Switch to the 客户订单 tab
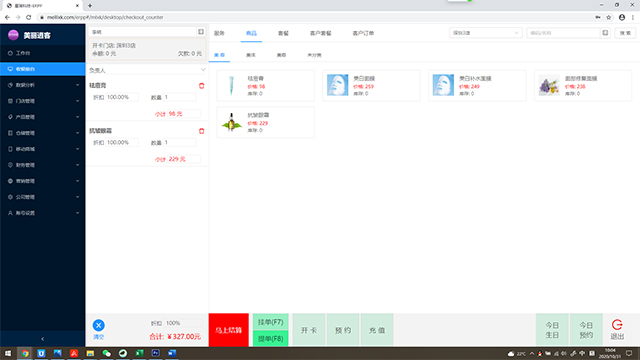The height and width of the screenshot is (360, 640). 363,33
